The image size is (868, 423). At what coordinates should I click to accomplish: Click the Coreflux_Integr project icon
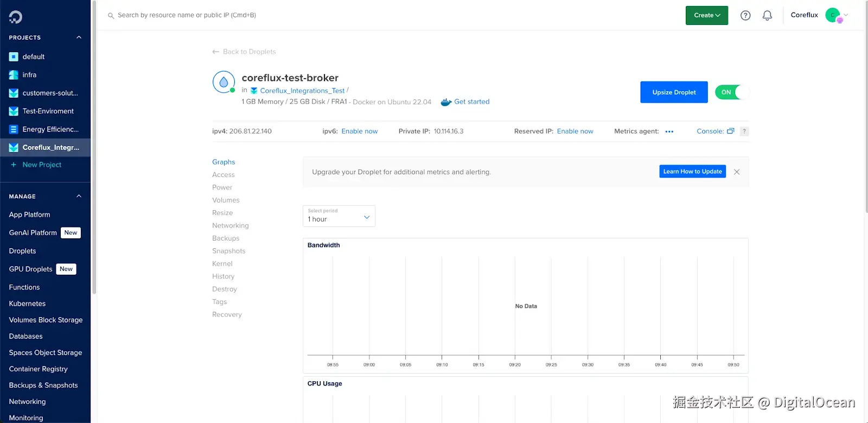[14, 148]
